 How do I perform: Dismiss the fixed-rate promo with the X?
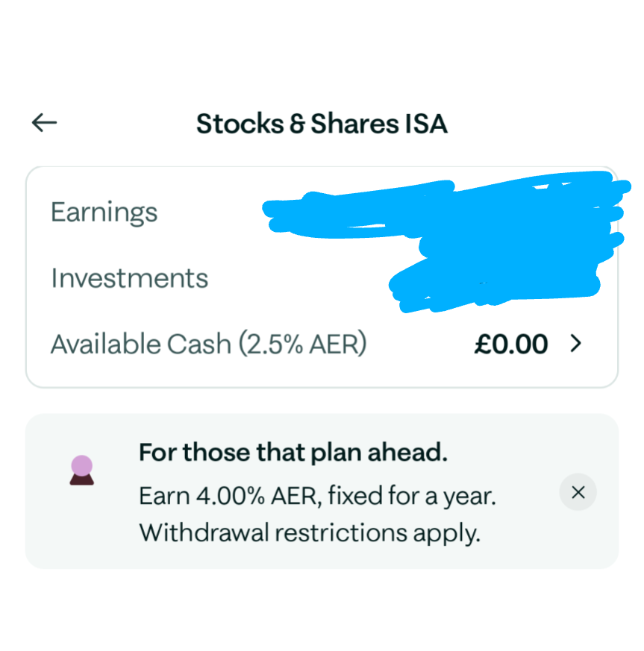click(578, 492)
